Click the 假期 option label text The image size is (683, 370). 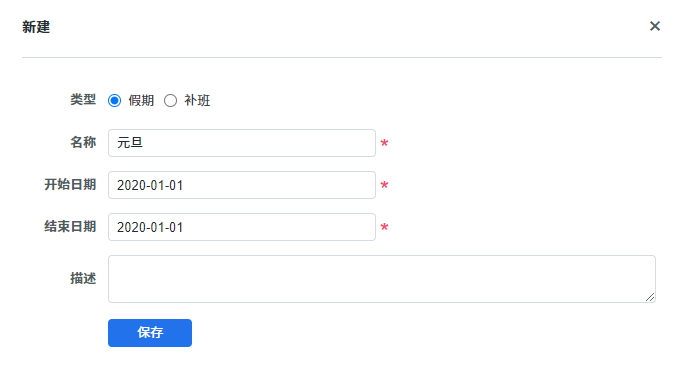click(141, 101)
